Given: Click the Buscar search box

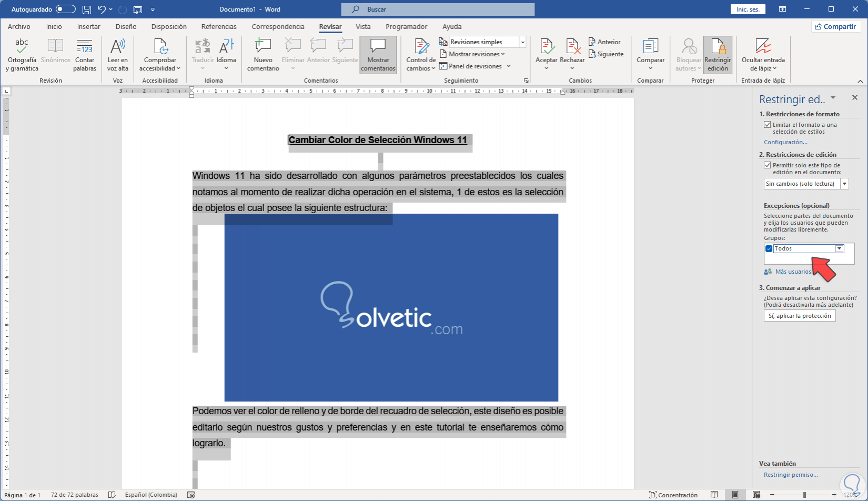Looking at the screenshot, I should (438, 9).
